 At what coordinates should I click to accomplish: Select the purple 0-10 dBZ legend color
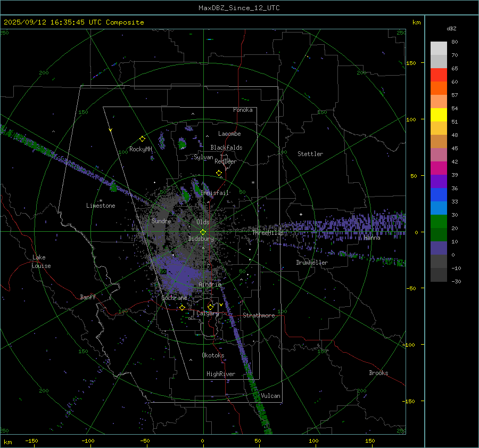439,248
